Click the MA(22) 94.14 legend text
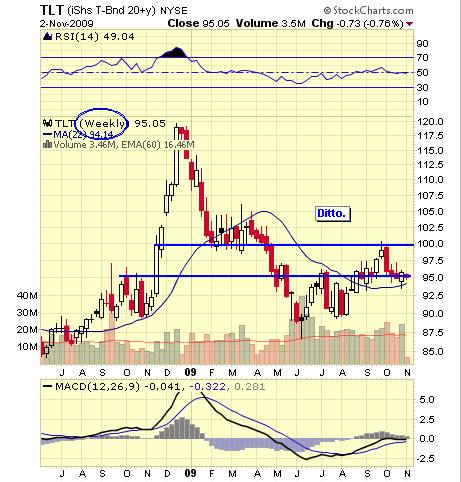The image size is (461, 482). click(83, 134)
